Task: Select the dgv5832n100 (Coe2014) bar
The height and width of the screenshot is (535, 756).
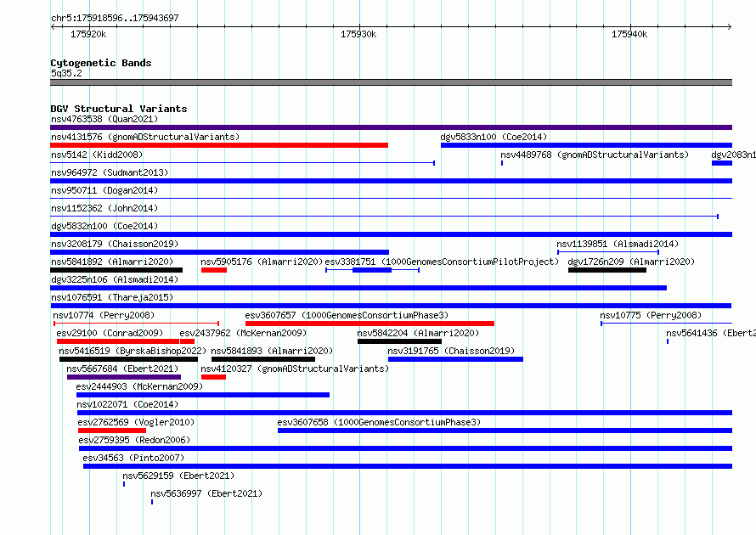Action: (391, 234)
